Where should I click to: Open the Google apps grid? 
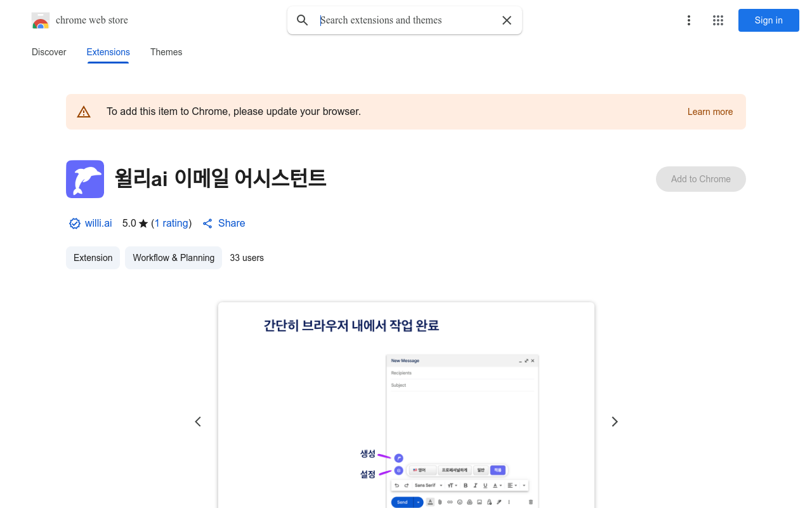tap(718, 20)
